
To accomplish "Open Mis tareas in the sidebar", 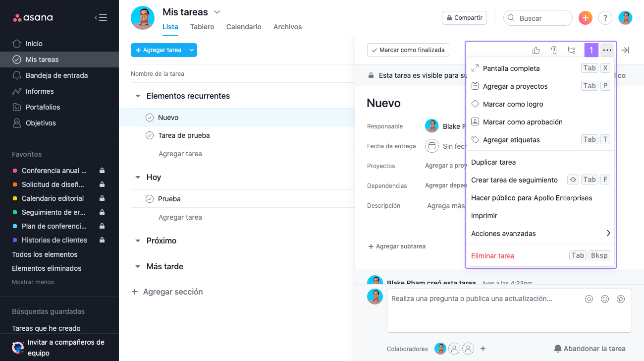I will 59,60.
